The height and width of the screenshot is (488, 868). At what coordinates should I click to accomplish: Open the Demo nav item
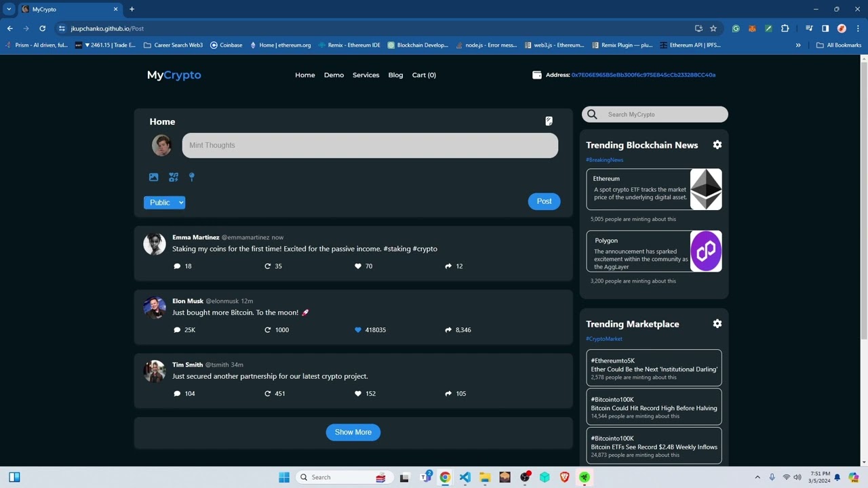coord(334,75)
